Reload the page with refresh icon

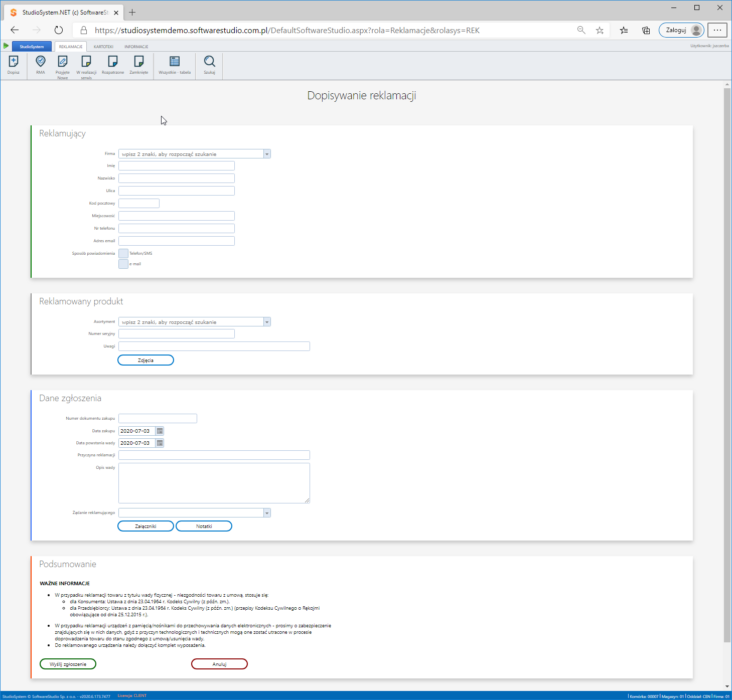coord(58,30)
